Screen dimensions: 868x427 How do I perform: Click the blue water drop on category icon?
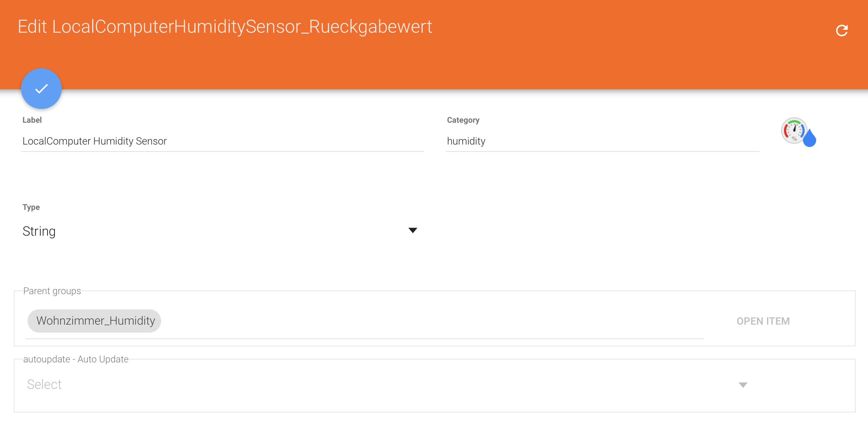810,138
